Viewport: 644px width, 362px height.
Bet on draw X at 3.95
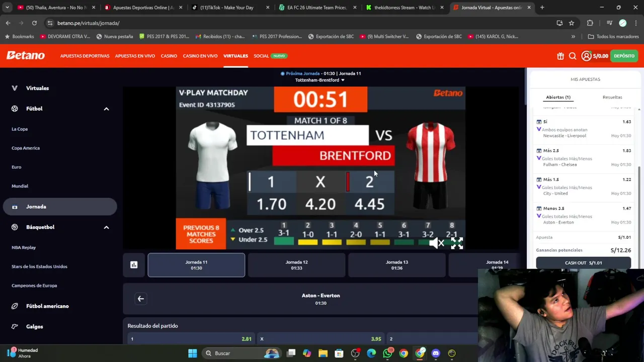click(x=321, y=339)
